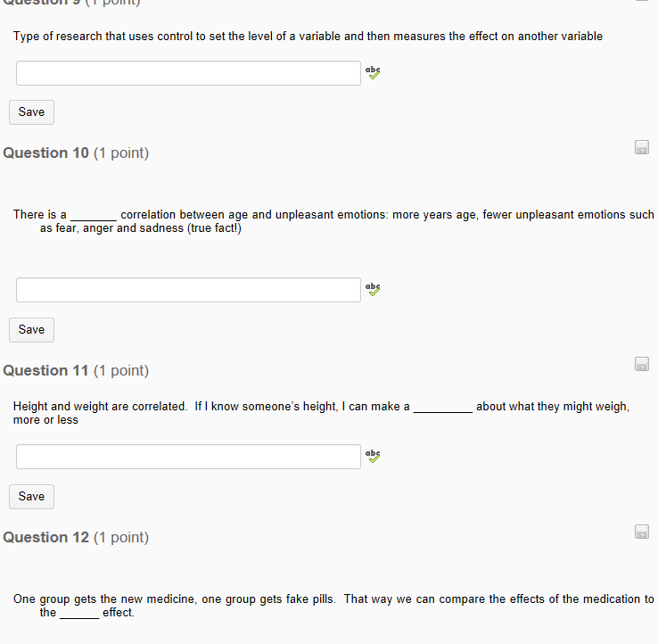
Task: Save the height and weight question answer
Action: tap(31, 496)
